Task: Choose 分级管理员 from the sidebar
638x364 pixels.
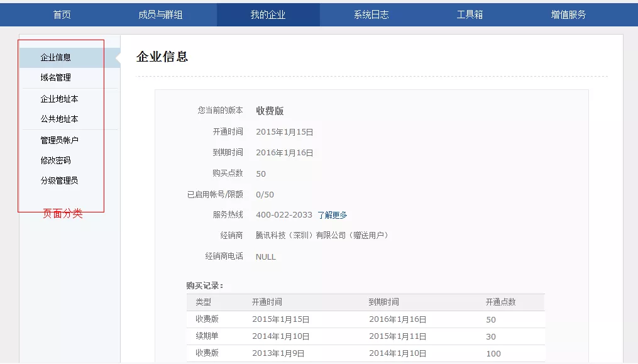Action: 59,180
